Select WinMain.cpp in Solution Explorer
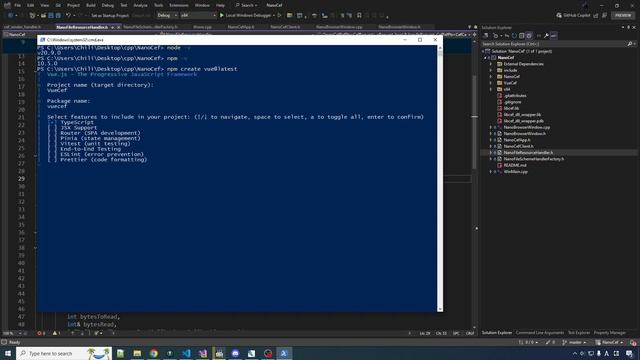Screen dimensions: 640x360 point(516,171)
